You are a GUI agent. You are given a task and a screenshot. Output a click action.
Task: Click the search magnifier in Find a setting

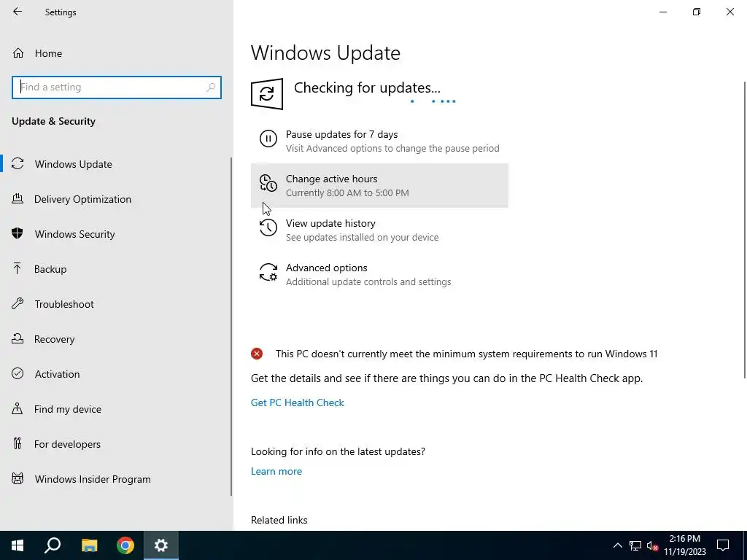[x=211, y=87]
